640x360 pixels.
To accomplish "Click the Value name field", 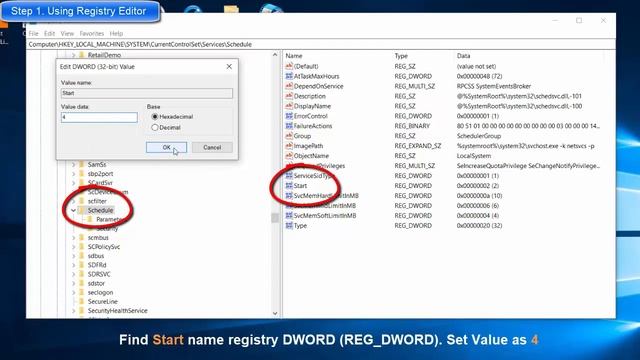I will coord(147,93).
